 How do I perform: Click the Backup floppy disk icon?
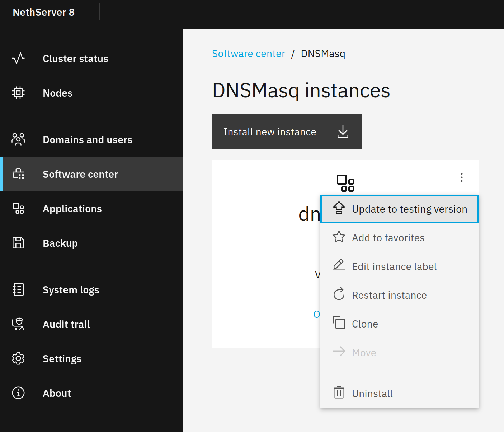(x=18, y=243)
